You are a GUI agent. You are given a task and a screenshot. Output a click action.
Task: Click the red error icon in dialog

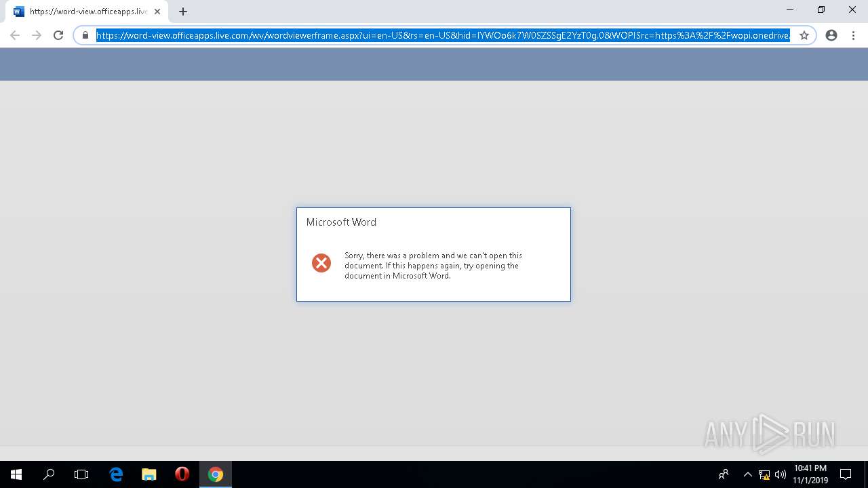click(x=321, y=263)
